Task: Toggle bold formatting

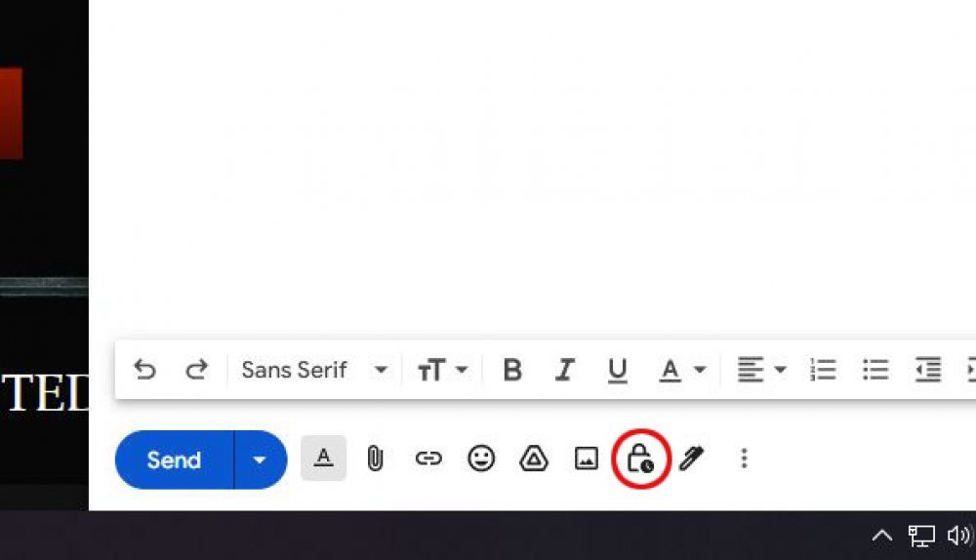Action: click(512, 370)
